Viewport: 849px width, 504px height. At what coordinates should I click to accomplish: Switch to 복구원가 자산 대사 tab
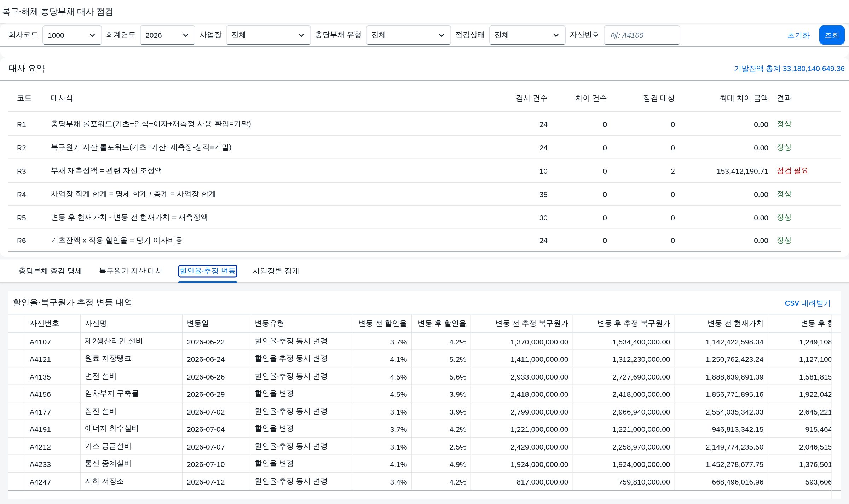(131, 271)
